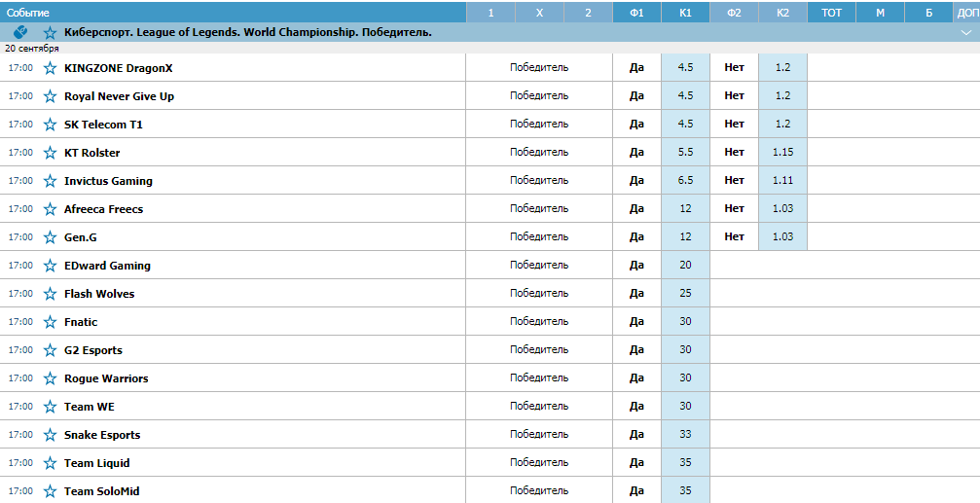Click the star next to Snake Esports
This screenshot has height=503, width=980.
click(x=50, y=435)
